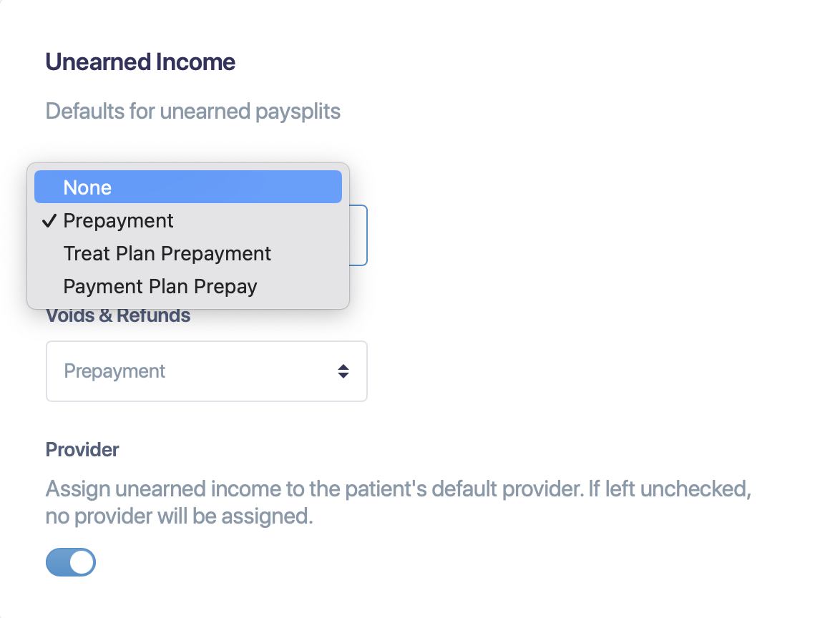Click the checkmark next to Prepayment
Viewport: 840px width, 618px height.
49,220
